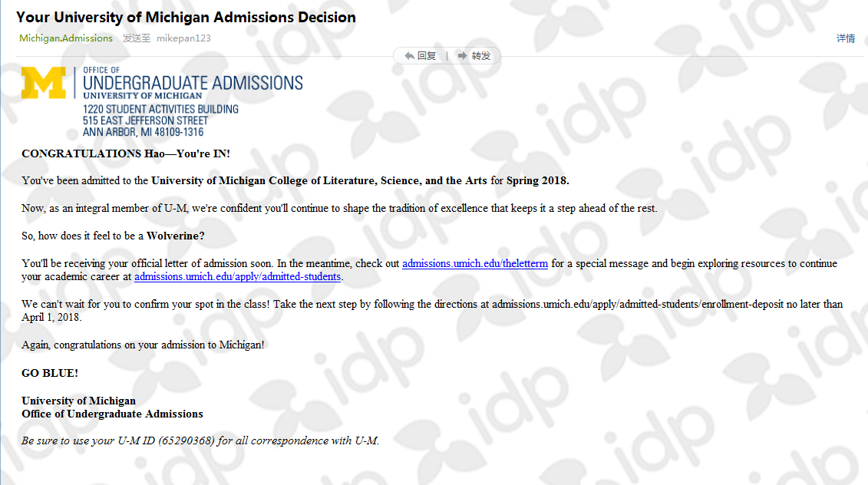Click the 发送至 label
This screenshot has width=868, height=485.
[137, 38]
